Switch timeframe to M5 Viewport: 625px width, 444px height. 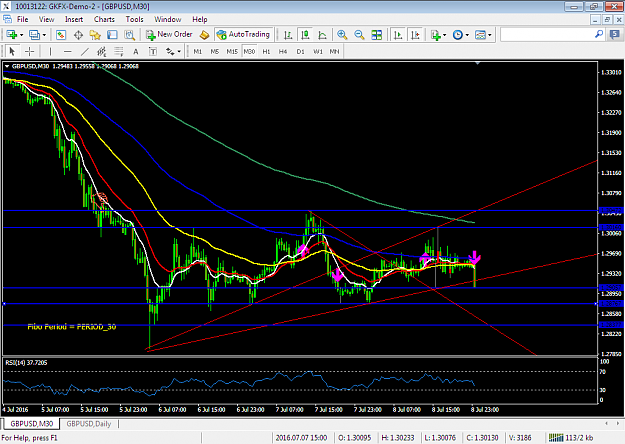click(x=214, y=51)
